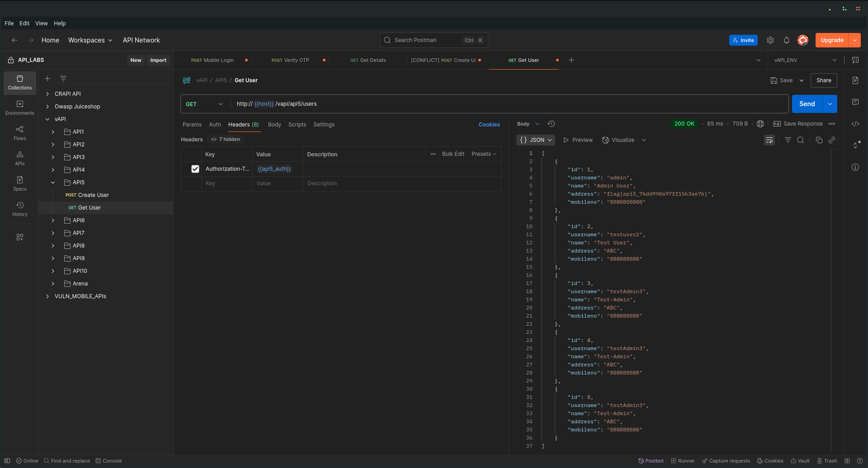
Task: Click the Share button
Action: point(824,80)
